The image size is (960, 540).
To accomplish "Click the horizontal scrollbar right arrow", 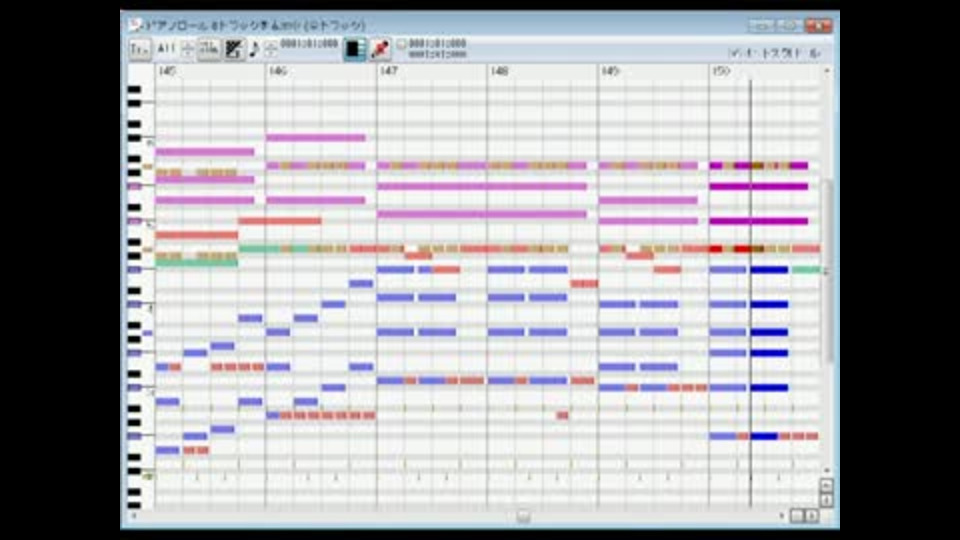I will click(782, 516).
